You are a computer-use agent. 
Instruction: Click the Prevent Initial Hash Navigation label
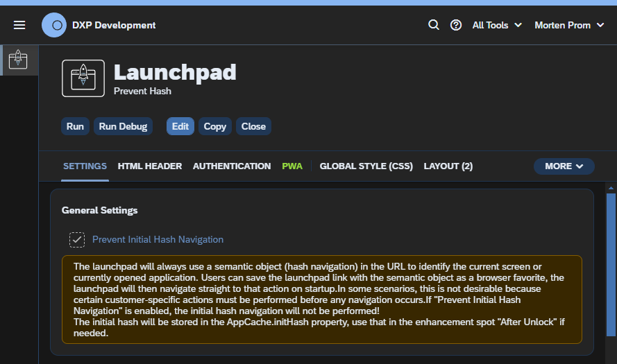158,239
